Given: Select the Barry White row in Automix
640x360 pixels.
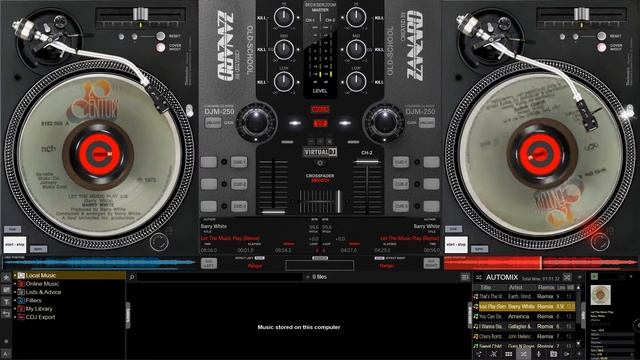Looking at the screenshot, I should click(524, 307).
